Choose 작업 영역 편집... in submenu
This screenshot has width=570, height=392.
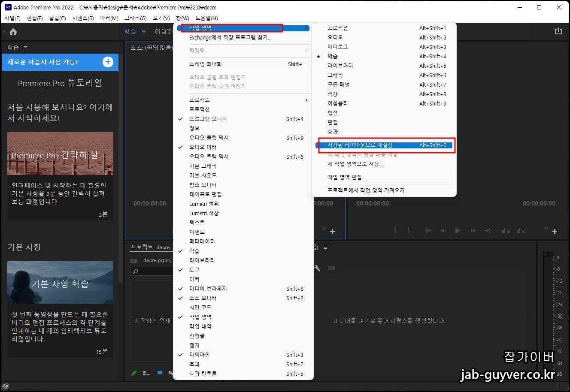(x=384, y=177)
